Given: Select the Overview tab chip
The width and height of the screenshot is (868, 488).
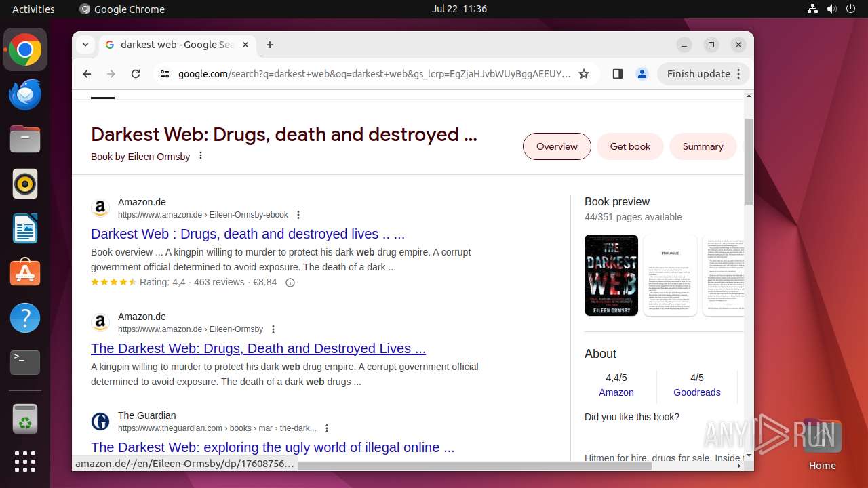Looking at the screenshot, I should tap(557, 146).
